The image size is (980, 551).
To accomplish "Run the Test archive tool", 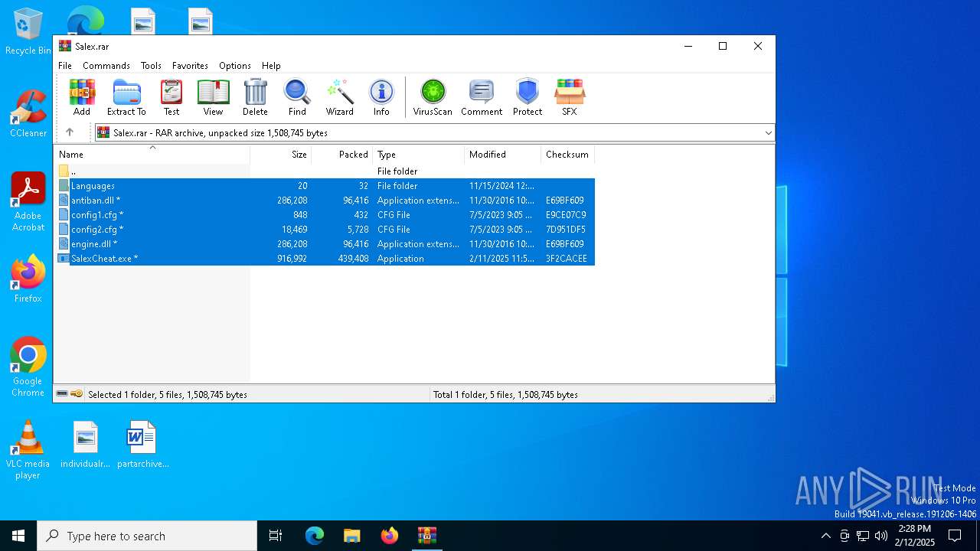I will pos(171,97).
